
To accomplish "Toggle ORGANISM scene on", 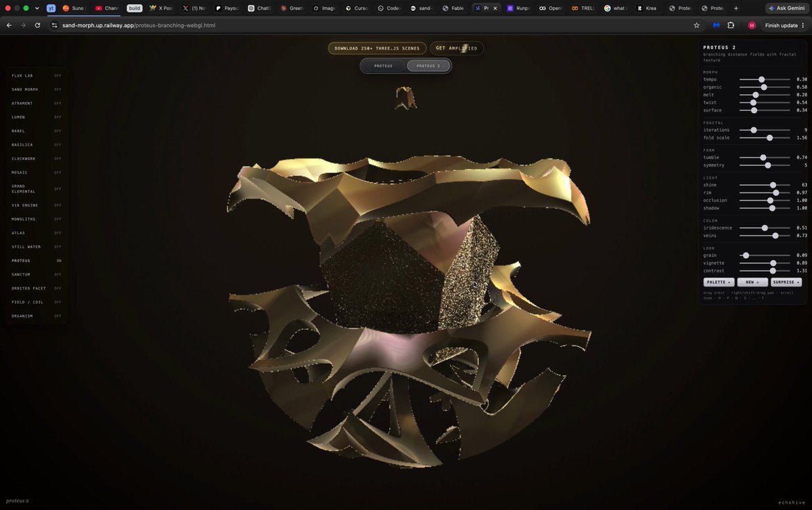I will pyautogui.click(x=37, y=316).
